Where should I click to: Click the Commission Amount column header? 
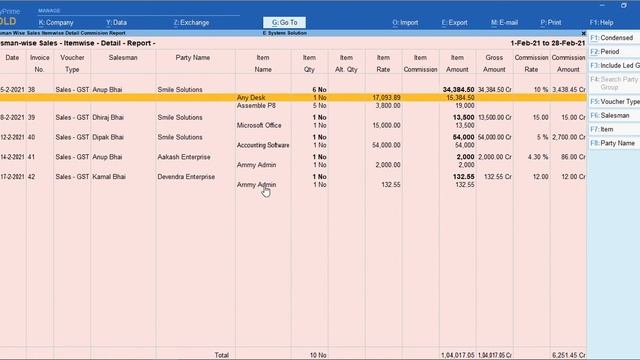[x=568, y=63]
